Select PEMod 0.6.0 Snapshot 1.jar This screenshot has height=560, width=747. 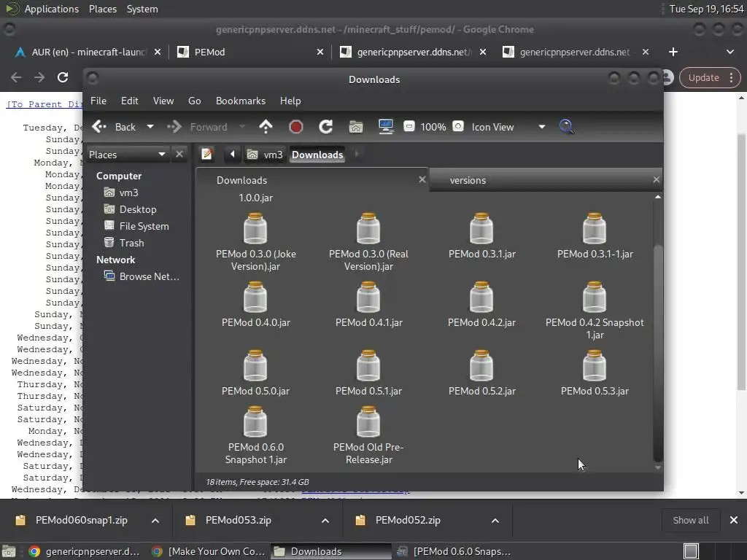[x=256, y=435]
